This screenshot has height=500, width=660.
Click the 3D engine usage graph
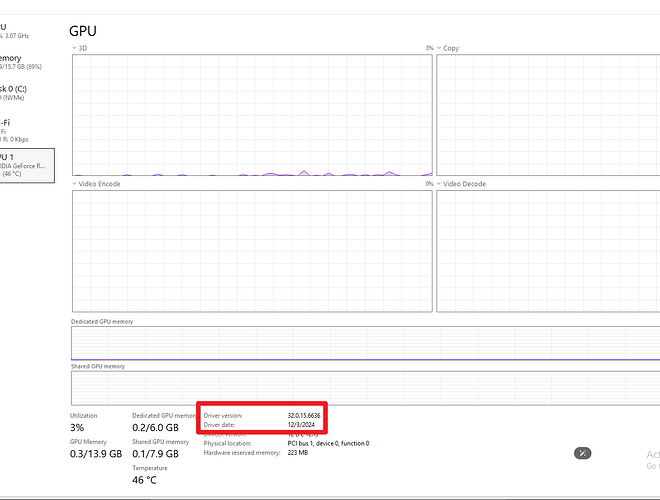(x=252, y=115)
